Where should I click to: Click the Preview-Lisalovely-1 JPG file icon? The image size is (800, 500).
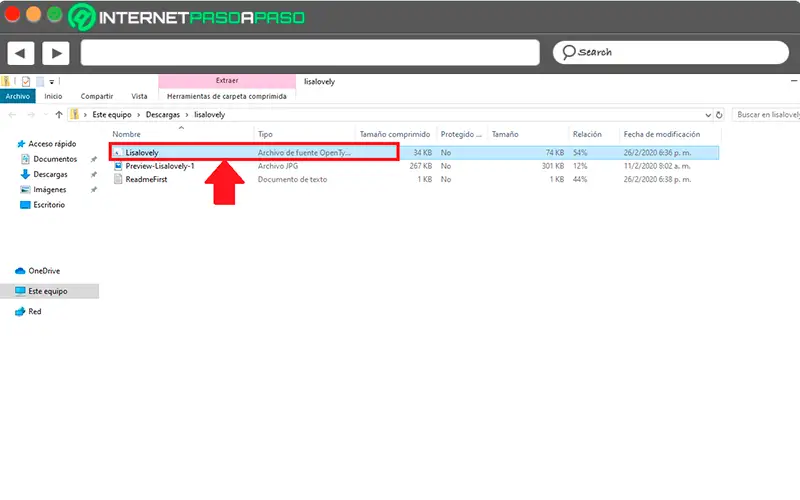tap(118, 166)
